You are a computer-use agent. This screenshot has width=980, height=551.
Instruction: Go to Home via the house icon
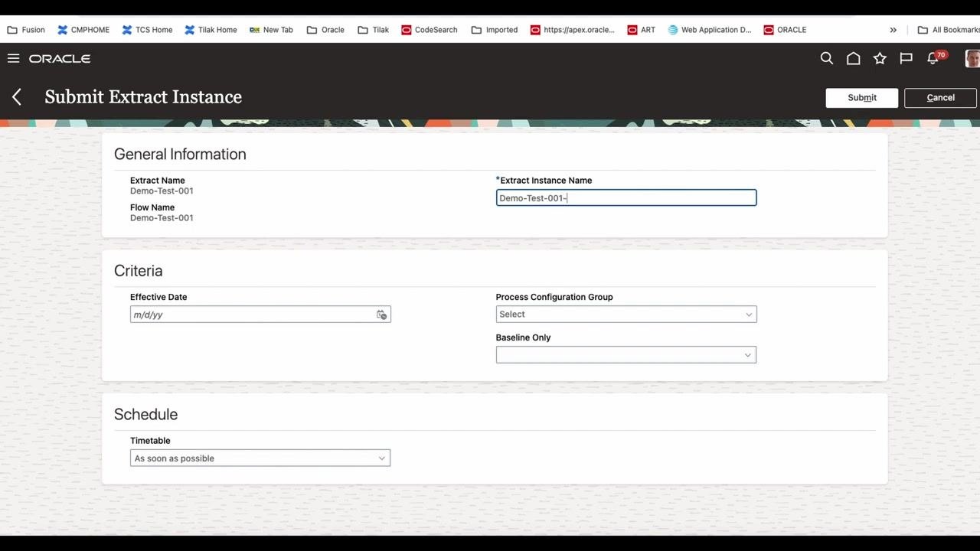click(x=853, y=58)
